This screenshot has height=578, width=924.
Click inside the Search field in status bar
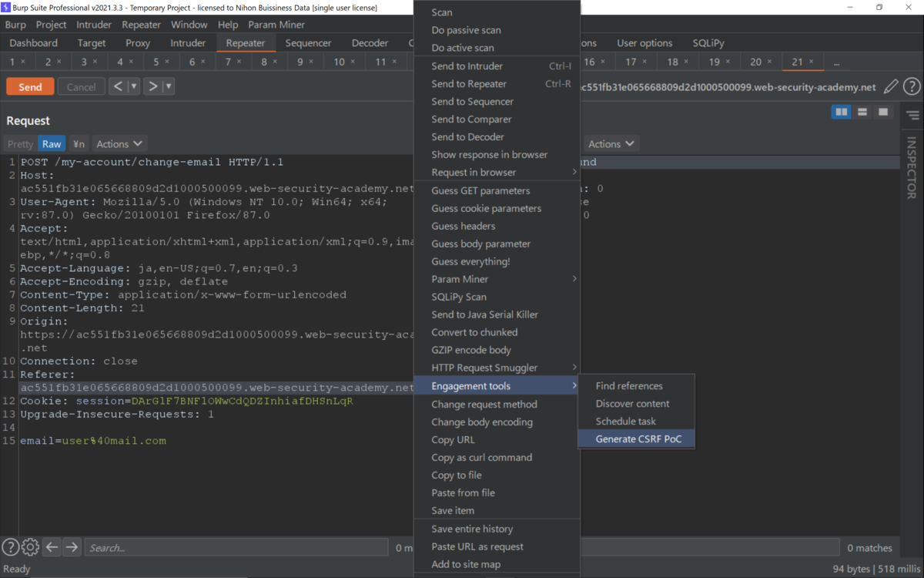click(x=231, y=546)
